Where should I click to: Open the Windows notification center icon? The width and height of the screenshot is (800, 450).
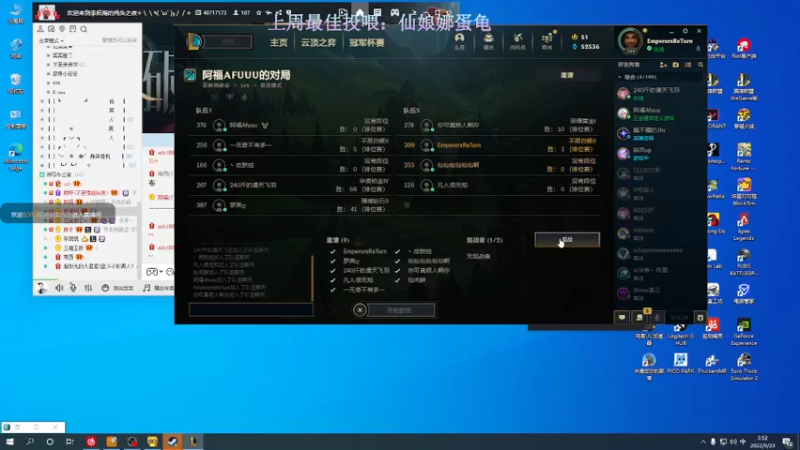tap(788, 442)
